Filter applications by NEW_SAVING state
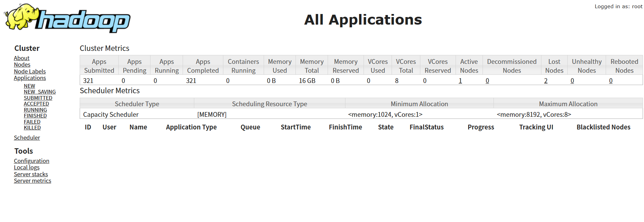This screenshot has height=222, width=644. tap(40, 92)
